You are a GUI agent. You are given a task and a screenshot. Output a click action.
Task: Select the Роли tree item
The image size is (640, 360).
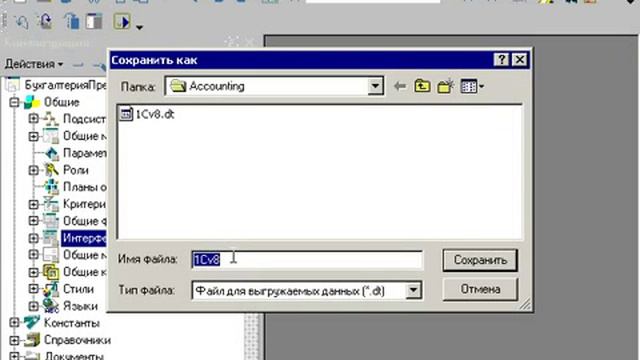[76, 170]
